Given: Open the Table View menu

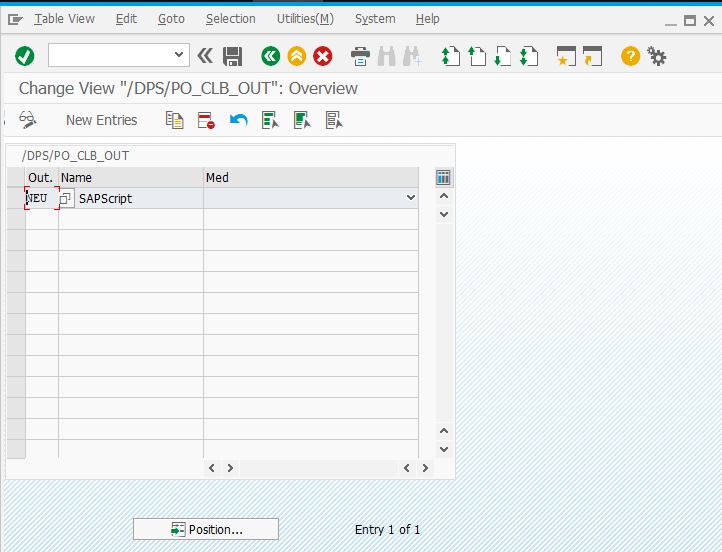Looking at the screenshot, I should tap(64, 19).
